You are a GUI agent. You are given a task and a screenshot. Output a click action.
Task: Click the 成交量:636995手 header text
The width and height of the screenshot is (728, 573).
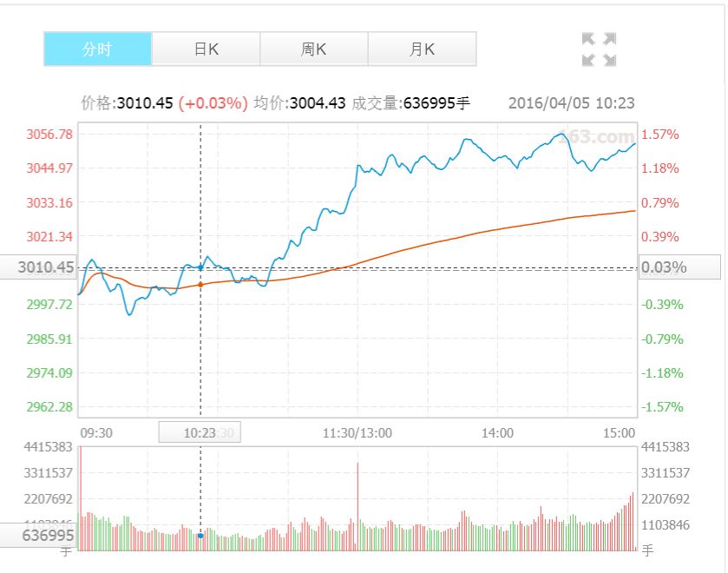410,103
